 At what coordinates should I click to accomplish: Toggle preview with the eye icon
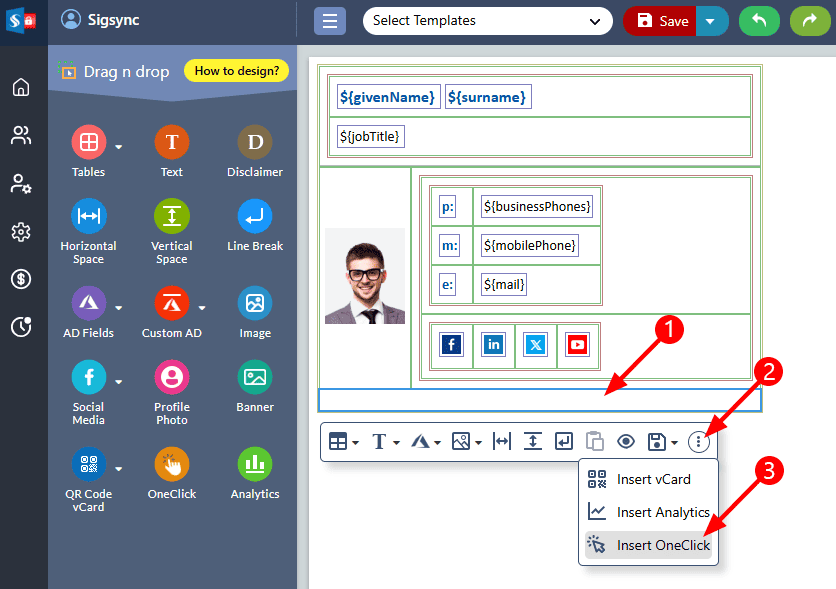click(626, 441)
